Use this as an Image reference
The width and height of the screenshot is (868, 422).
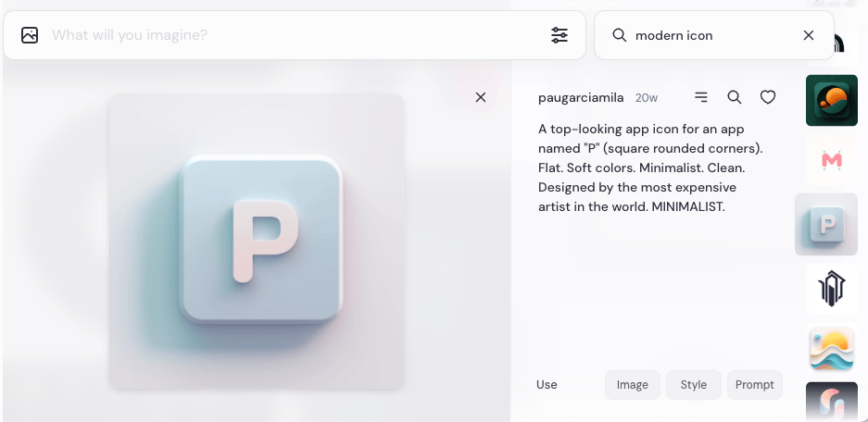(x=633, y=385)
